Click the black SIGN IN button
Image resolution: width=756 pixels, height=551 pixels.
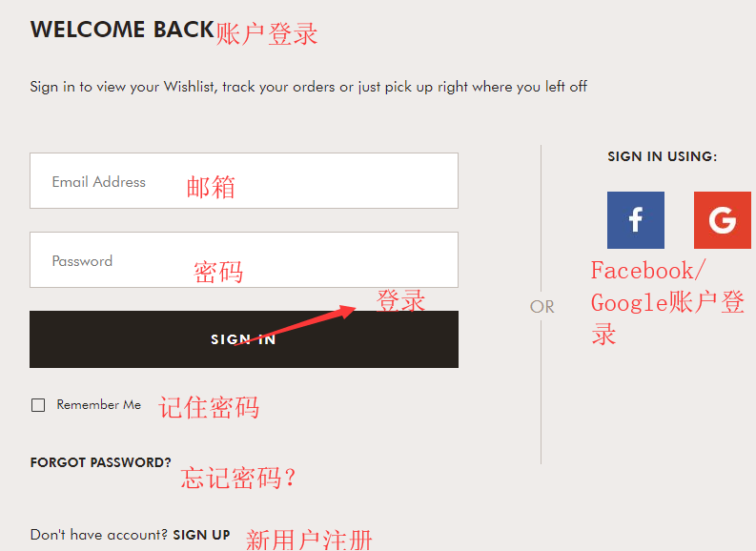click(244, 339)
